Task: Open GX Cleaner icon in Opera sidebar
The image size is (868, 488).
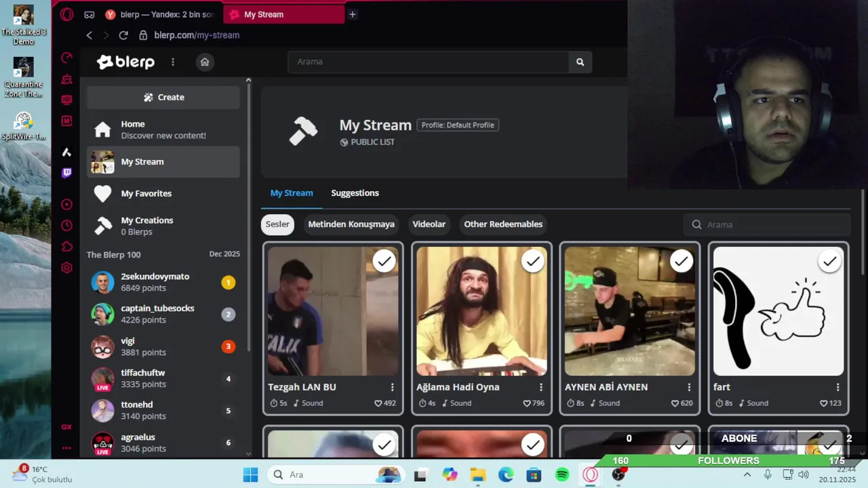Action: click(66, 79)
